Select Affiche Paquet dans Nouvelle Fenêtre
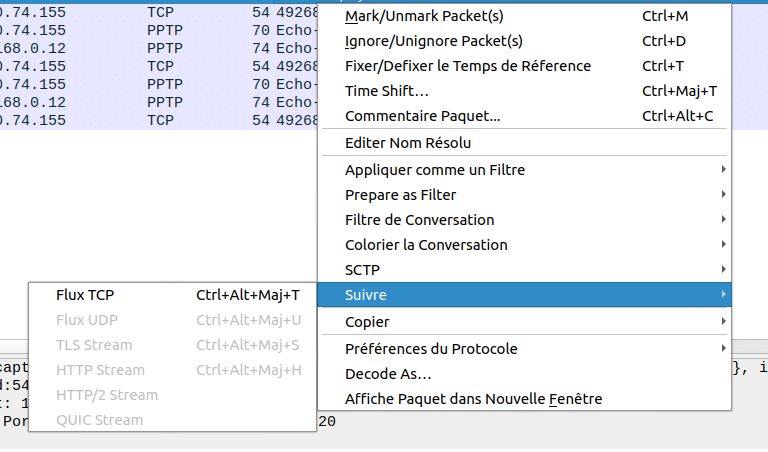The image size is (768, 452). click(473, 399)
